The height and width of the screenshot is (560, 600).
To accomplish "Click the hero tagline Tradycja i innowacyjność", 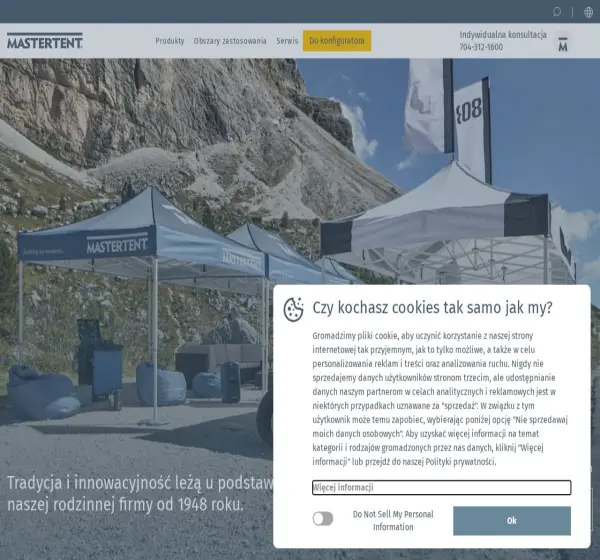I will (x=140, y=493).
